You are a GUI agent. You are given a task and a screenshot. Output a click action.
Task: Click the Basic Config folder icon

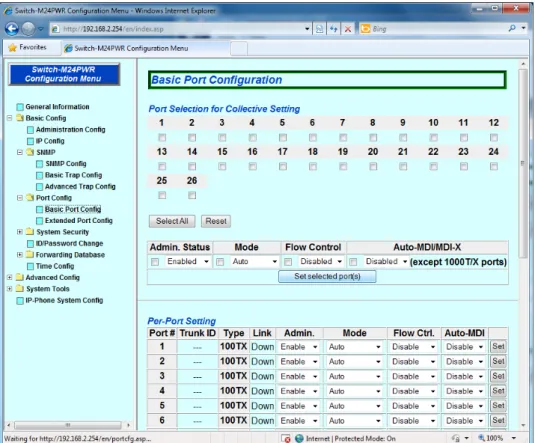point(20,118)
